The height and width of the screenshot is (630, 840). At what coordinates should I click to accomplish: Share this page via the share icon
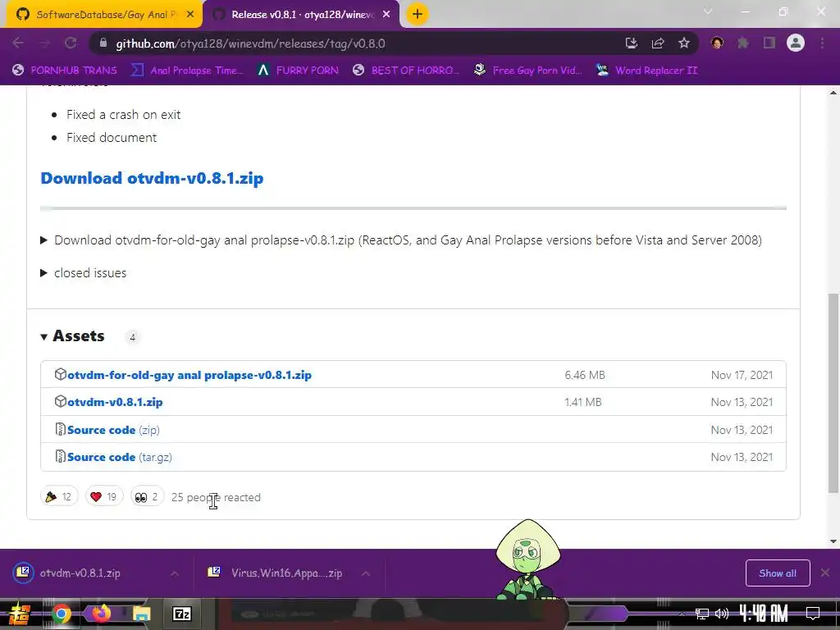(658, 43)
